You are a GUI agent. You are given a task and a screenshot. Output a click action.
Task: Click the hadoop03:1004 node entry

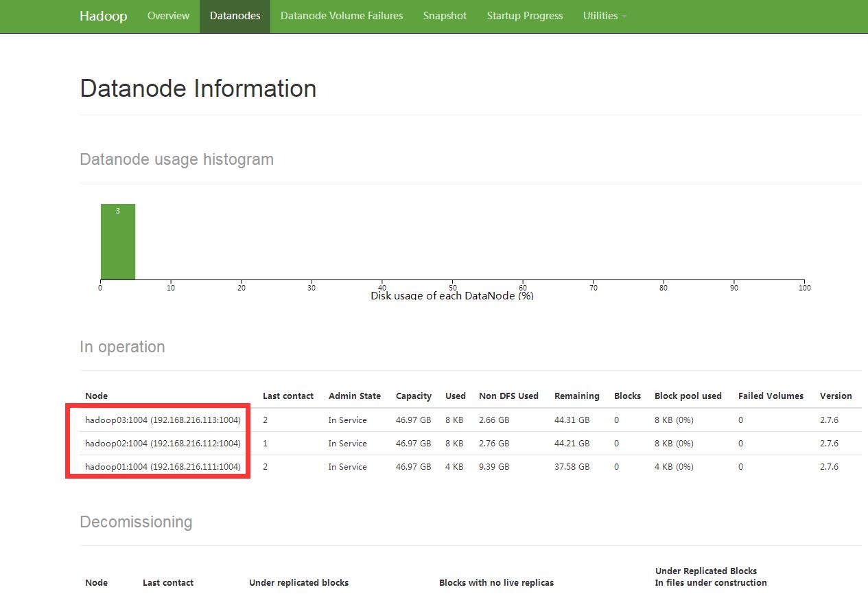pyautogui.click(x=163, y=420)
